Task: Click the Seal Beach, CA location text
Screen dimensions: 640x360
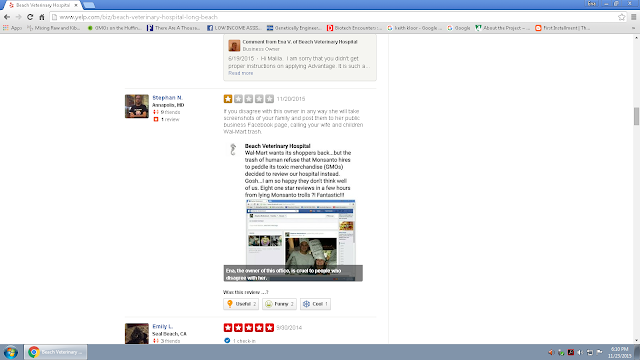Action: [x=169, y=334]
